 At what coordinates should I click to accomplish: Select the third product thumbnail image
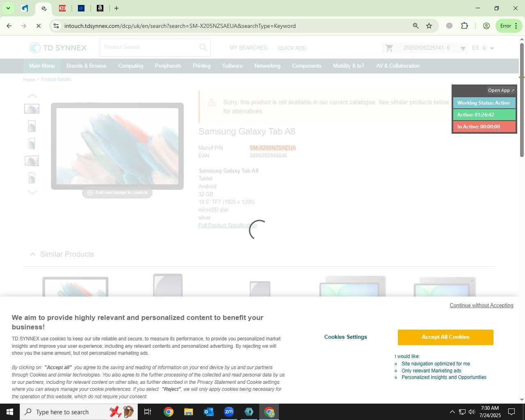32,143
